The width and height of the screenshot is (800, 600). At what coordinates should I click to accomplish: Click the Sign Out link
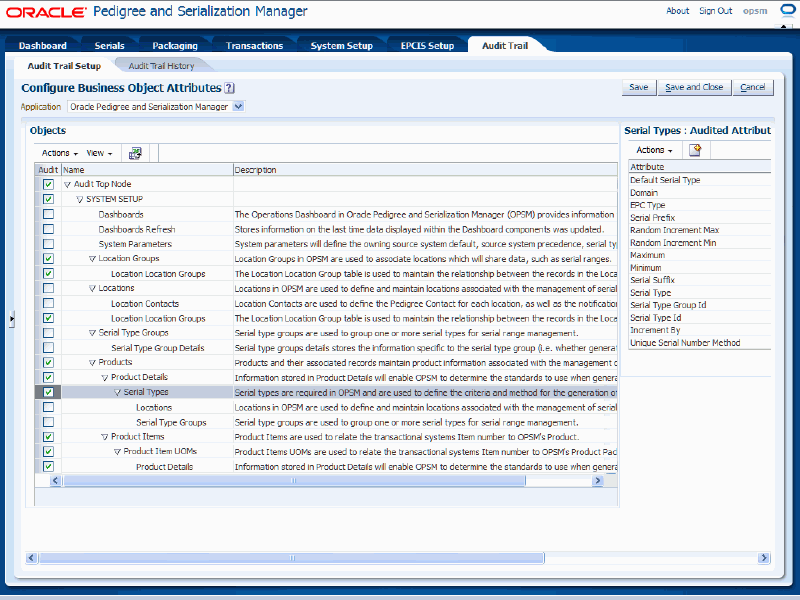715,11
